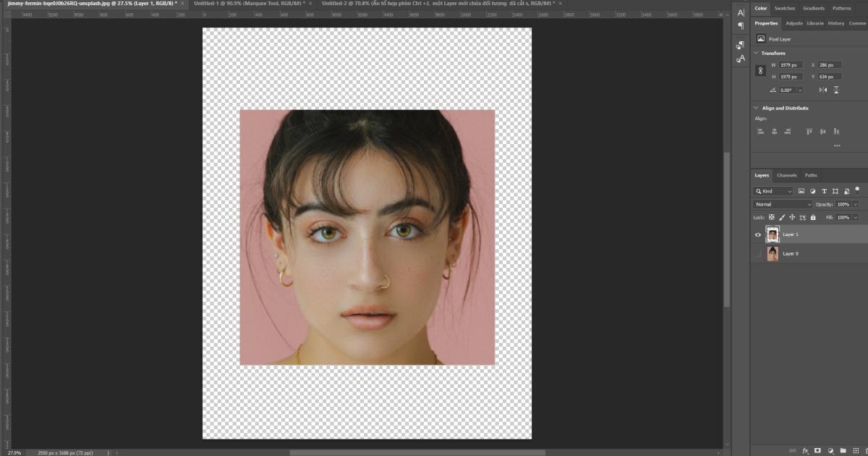Open the Character Styles panel icon
Screen dimensions: 868x456
[741, 59]
